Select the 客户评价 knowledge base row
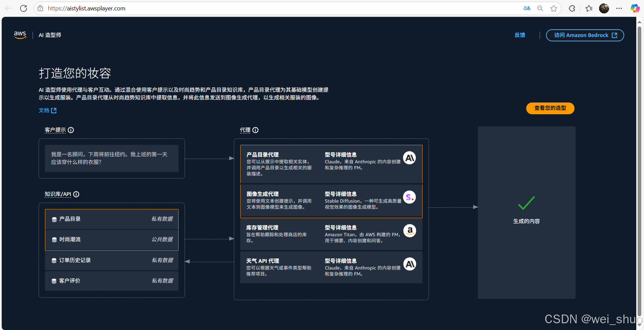This screenshot has height=330, width=644. (112, 281)
